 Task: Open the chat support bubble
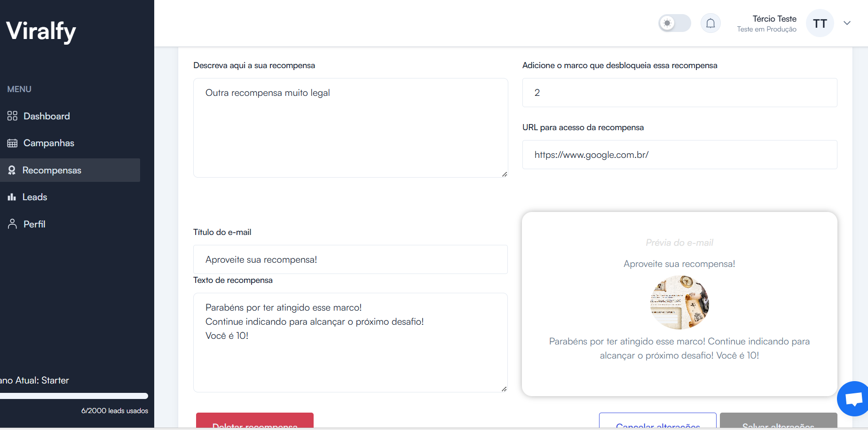pyautogui.click(x=852, y=399)
